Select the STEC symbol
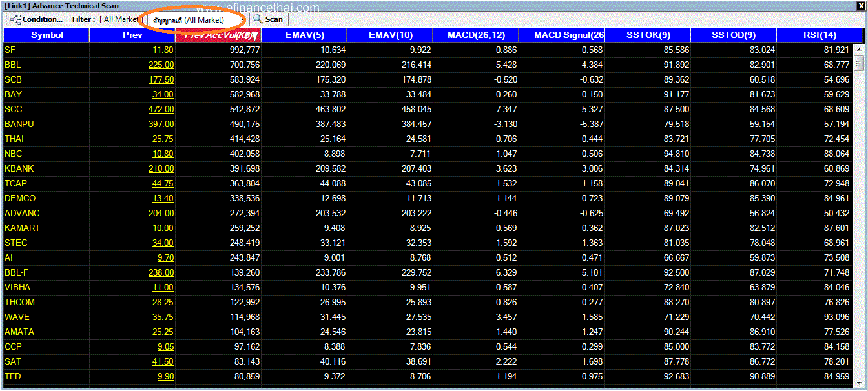The width and height of the screenshot is (868, 391). 15,243
